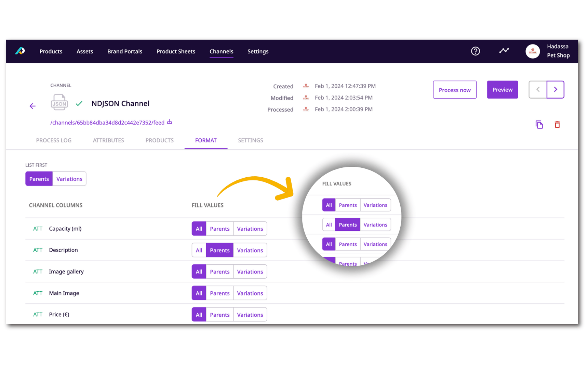The height and width of the screenshot is (368, 588).
Task: Open the analytics trends icon
Action: tap(504, 51)
